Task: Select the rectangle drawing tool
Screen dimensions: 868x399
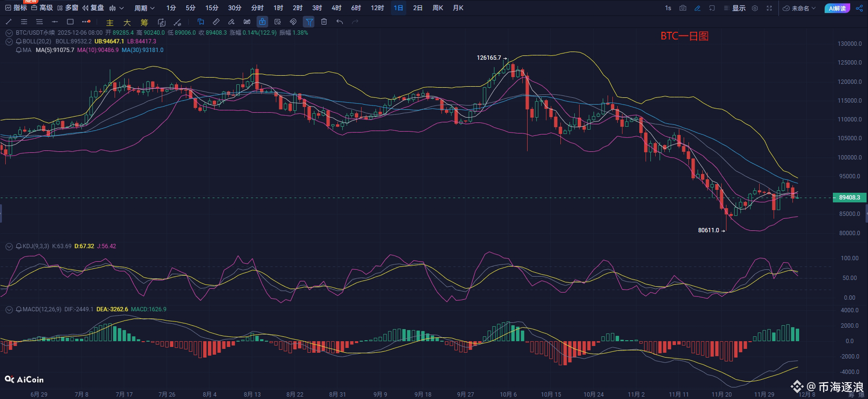Action: coord(70,22)
